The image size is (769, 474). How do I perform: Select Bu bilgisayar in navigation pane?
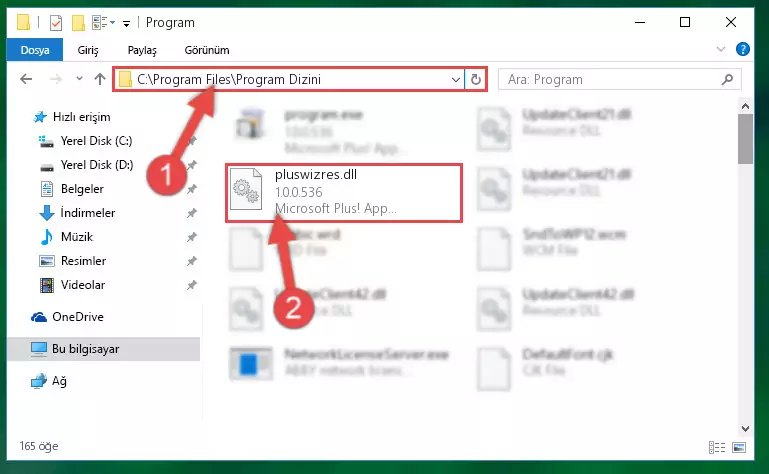coord(103,349)
